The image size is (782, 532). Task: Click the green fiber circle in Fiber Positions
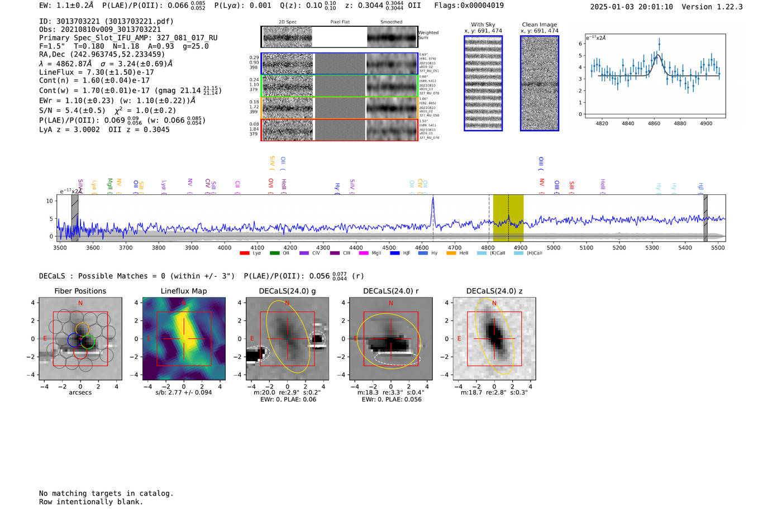pos(88,342)
